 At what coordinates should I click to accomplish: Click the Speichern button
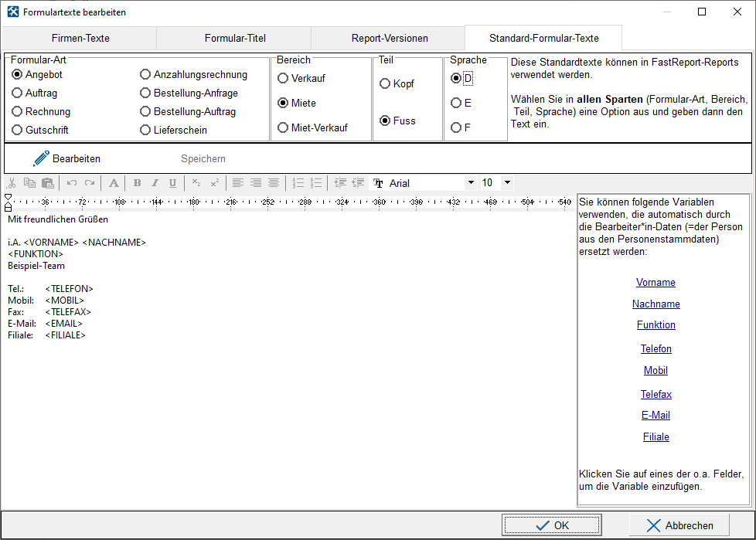click(203, 158)
